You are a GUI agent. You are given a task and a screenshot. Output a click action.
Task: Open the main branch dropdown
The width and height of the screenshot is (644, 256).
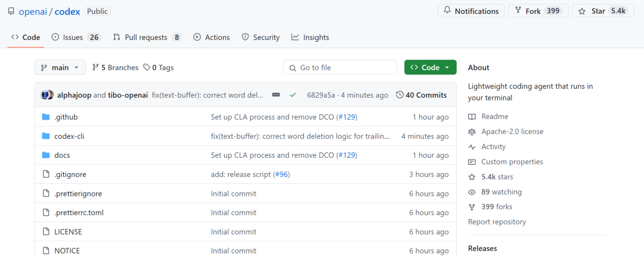pyautogui.click(x=60, y=68)
